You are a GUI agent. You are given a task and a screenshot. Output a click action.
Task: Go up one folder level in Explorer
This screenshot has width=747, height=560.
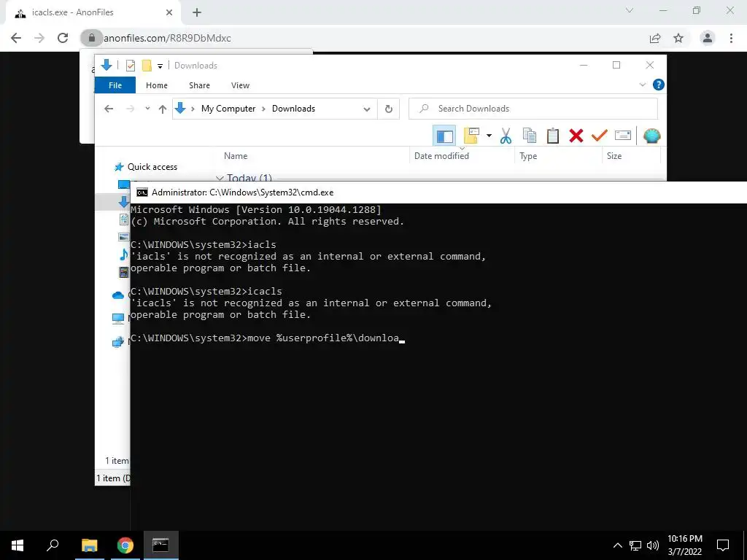click(163, 109)
